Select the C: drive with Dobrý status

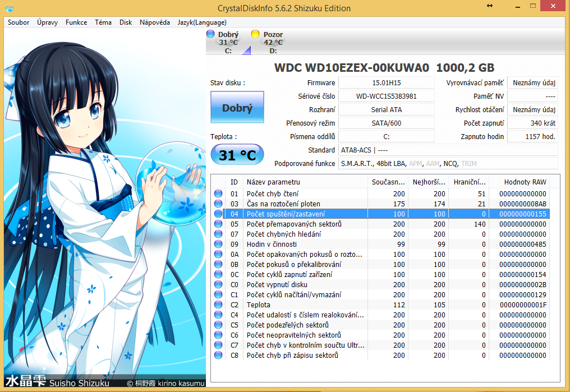[228, 42]
